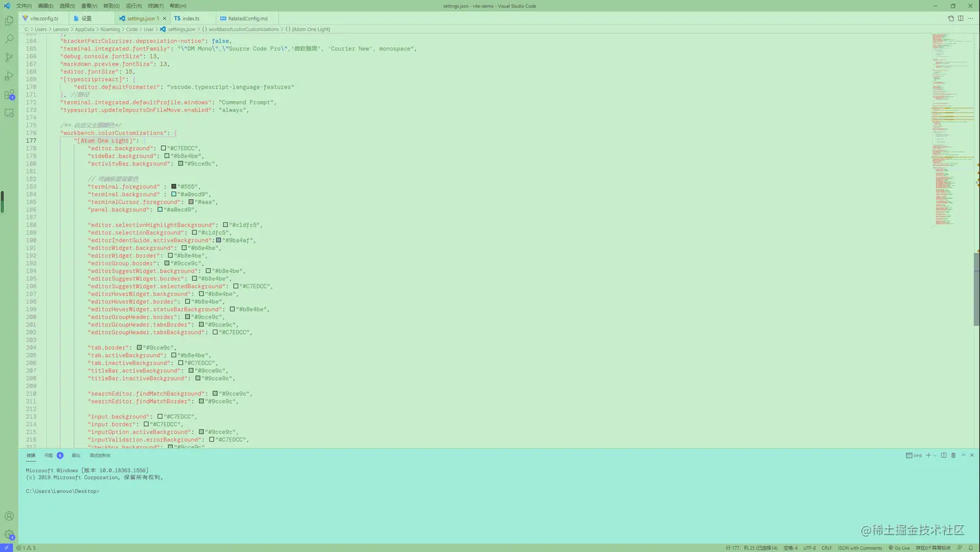Open the 终端(T) menu
Image resolution: width=980 pixels, height=552 pixels.
click(x=156, y=6)
